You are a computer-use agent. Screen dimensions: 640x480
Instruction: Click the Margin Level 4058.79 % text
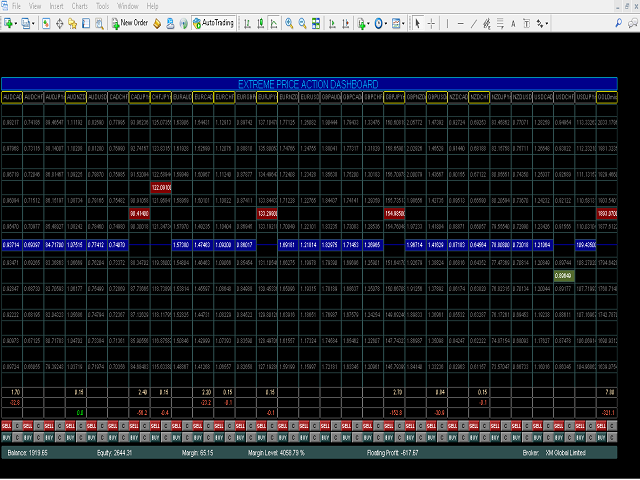[276, 453]
